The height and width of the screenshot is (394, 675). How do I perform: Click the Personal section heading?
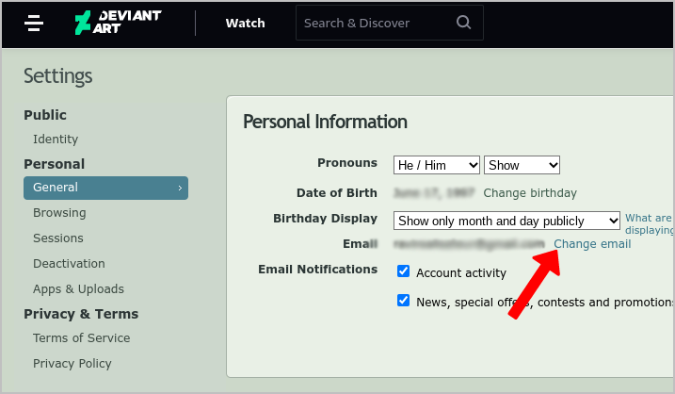(54, 164)
